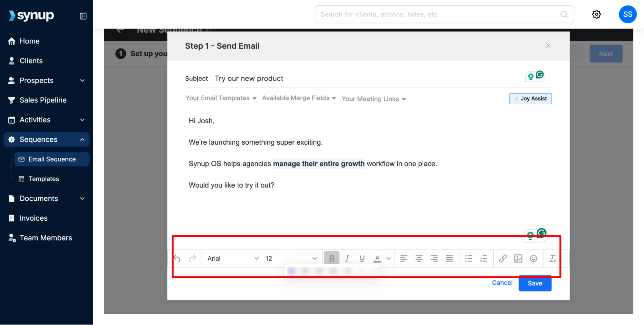
Task: Cancel the email step dialog
Action: [502, 283]
